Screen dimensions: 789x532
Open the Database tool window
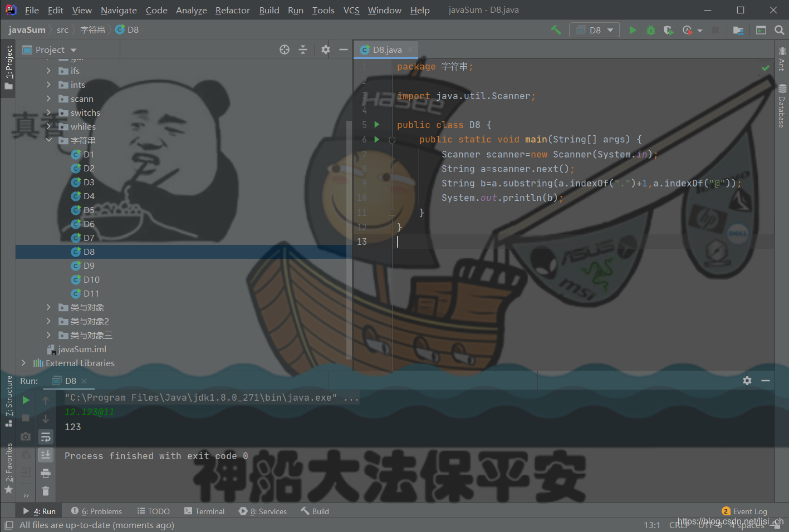(782, 106)
